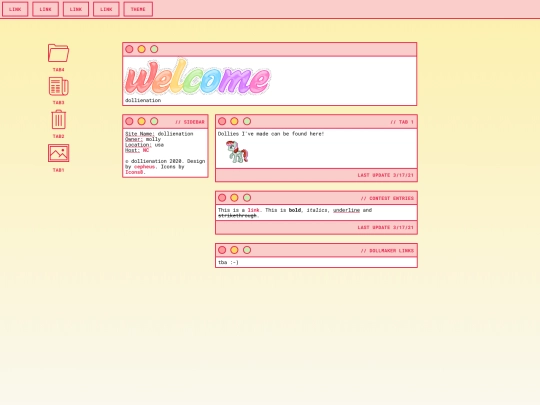The image size is (540, 405).
Task: Click the yellow circle in TAB 1 window
Action: [234, 122]
